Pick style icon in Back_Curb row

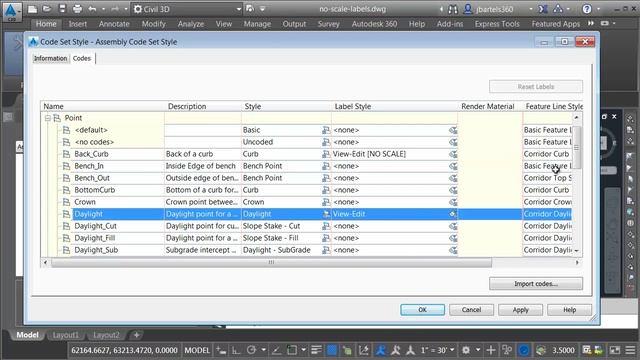[x=326, y=154]
